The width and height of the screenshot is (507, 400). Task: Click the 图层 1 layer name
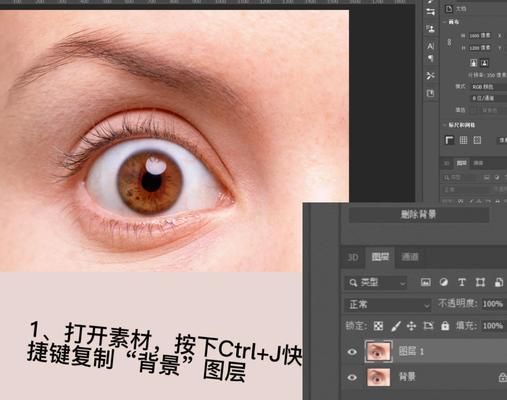point(411,351)
